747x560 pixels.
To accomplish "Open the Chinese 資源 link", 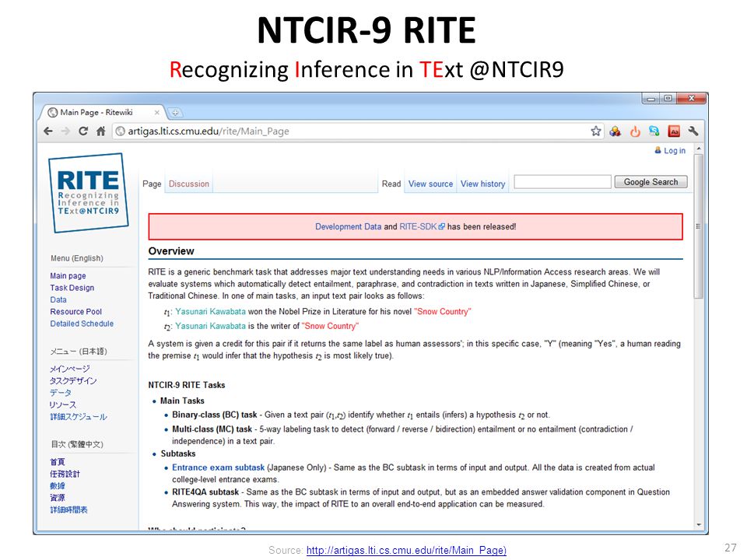I will [x=57, y=498].
